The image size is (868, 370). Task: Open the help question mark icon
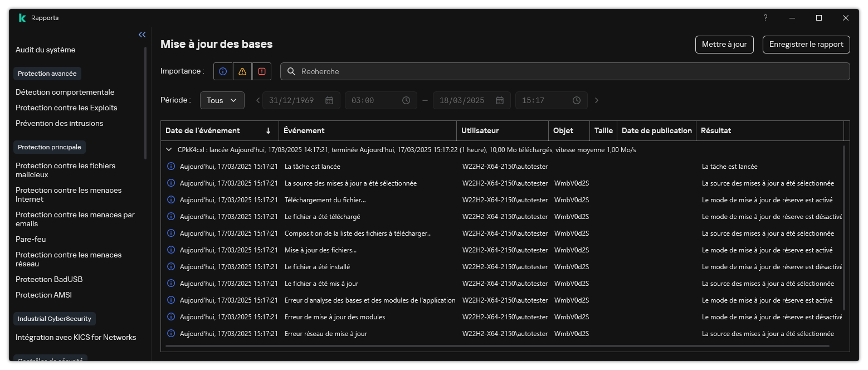(765, 18)
